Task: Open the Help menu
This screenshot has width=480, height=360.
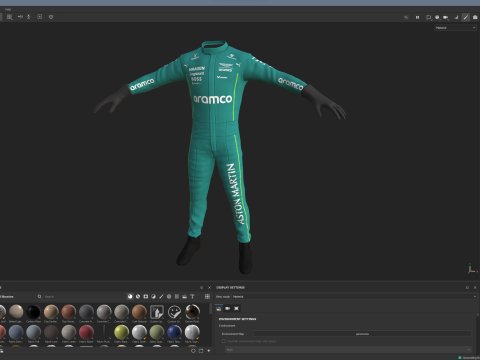Action: (8, 9)
